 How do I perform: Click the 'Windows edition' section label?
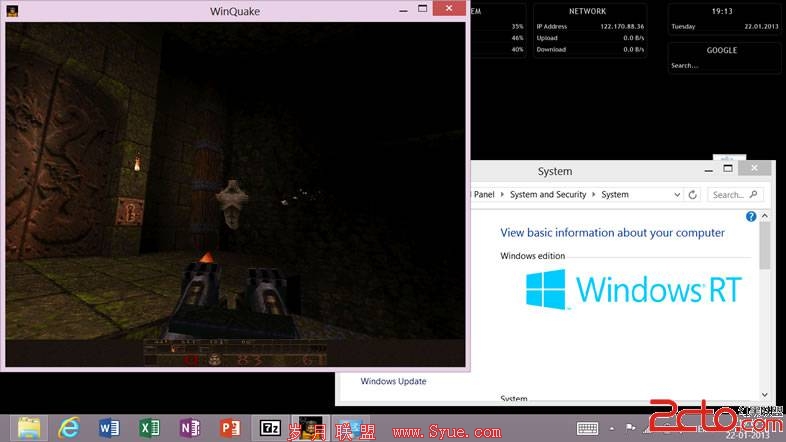pyautogui.click(x=532, y=256)
